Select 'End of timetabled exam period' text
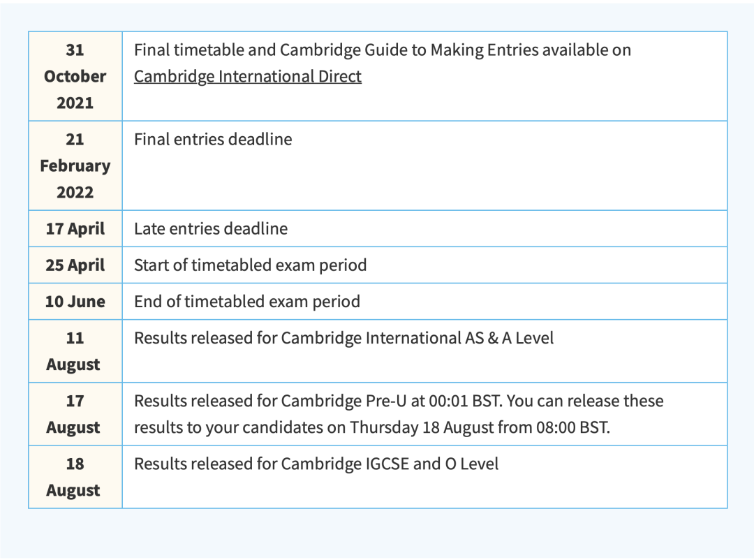Viewport: 754px width, 560px height. 246,302
